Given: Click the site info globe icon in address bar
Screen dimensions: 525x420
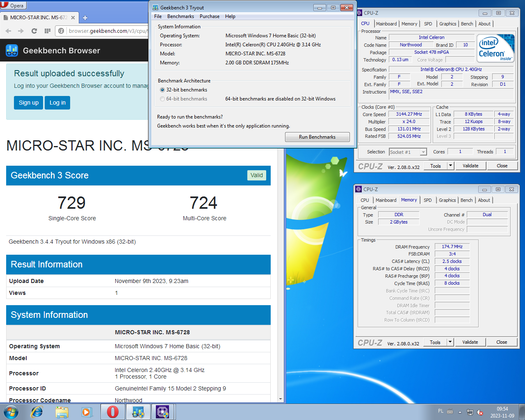Looking at the screenshot, I should (61, 31).
